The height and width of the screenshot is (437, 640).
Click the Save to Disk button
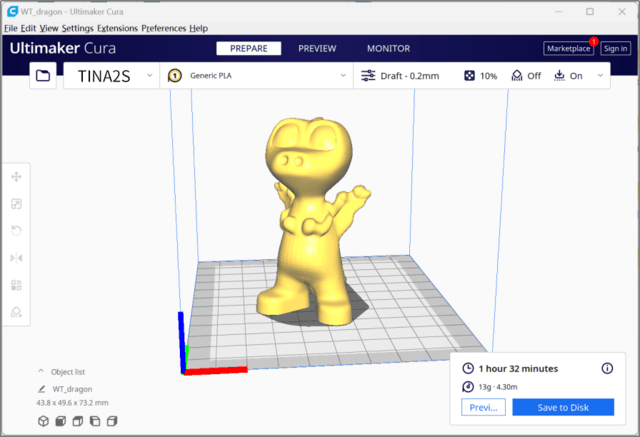coord(563,407)
